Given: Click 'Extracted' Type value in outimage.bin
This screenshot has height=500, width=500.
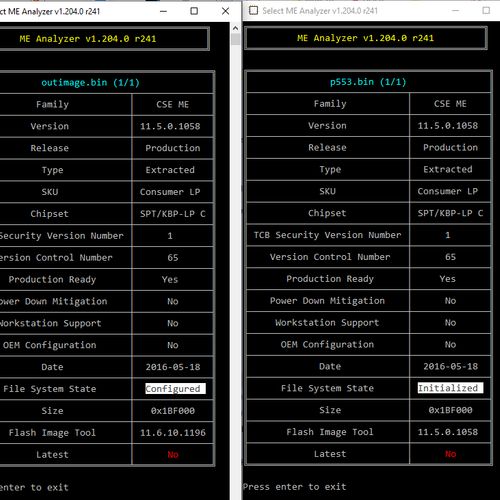Looking at the screenshot, I should click(170, 170).
